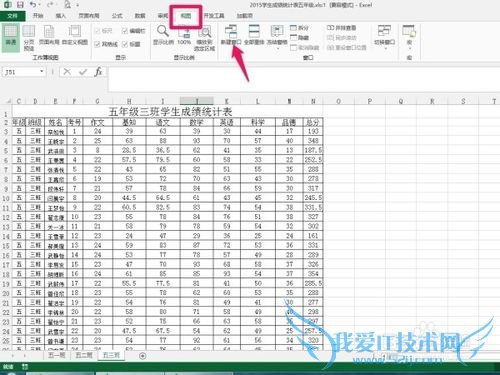Viewport: 500px width, 375px height.
Task: Select column header P
Action: 370,101
